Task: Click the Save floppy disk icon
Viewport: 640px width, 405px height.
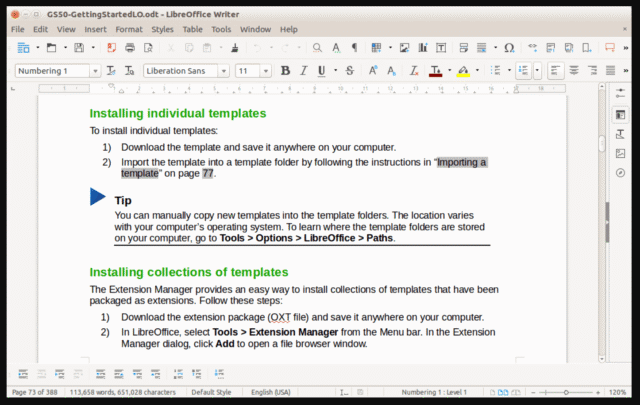Action: pyautogui.click(x=79, y=48)
